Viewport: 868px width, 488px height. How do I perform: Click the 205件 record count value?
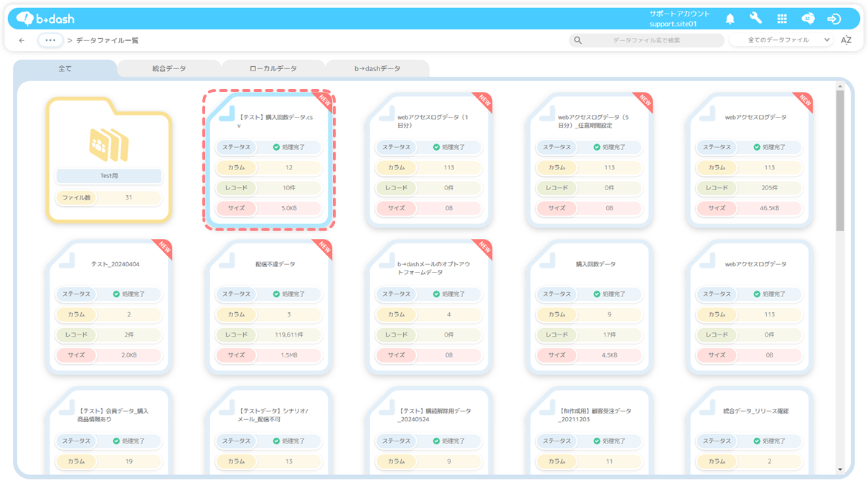point(770,188)
